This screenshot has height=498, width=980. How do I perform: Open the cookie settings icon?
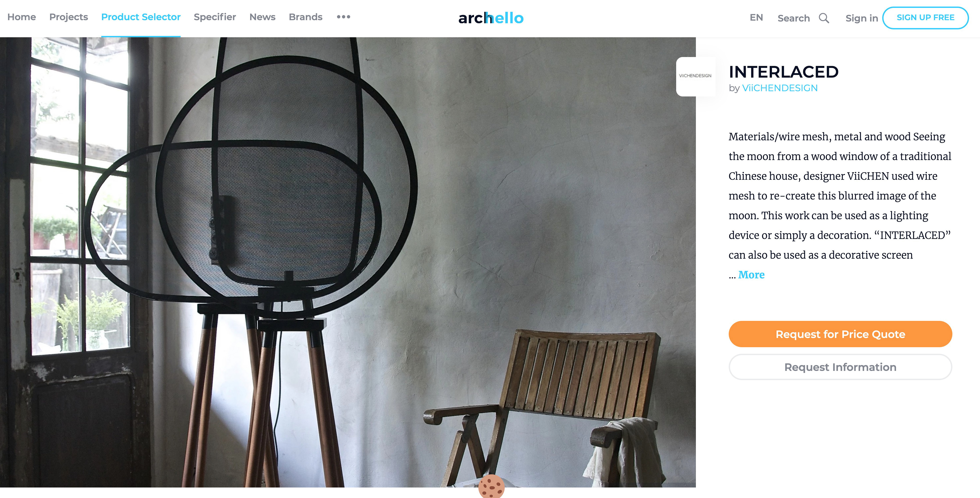point(491,486)
